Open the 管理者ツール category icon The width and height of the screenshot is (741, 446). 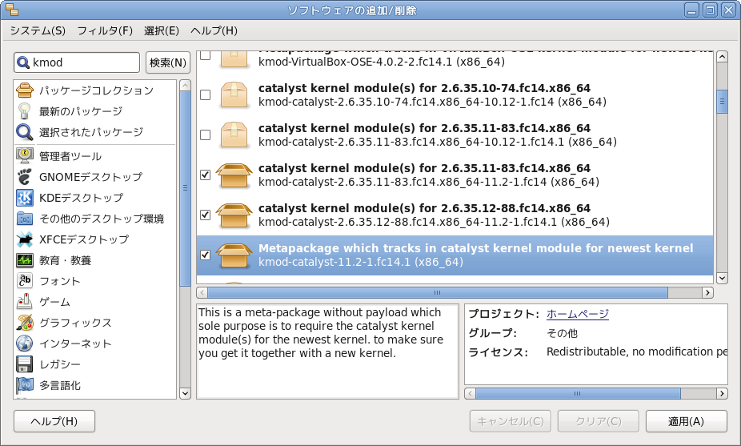[x=25, y=155]
